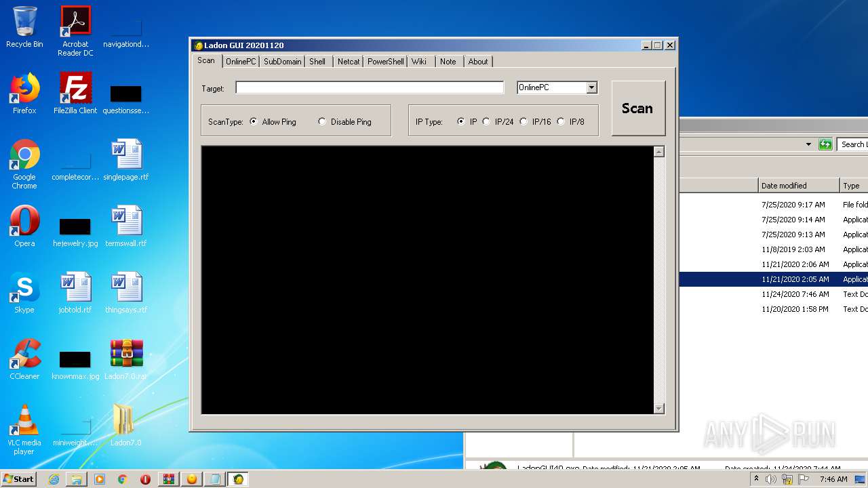Launch Google Chrome desktop shortcut

[x=24, y=164]
